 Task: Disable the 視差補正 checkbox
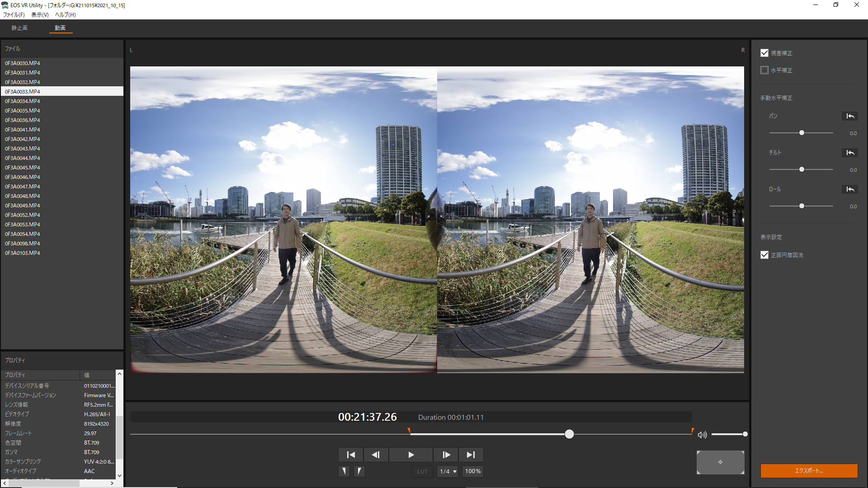click(764, 53)
